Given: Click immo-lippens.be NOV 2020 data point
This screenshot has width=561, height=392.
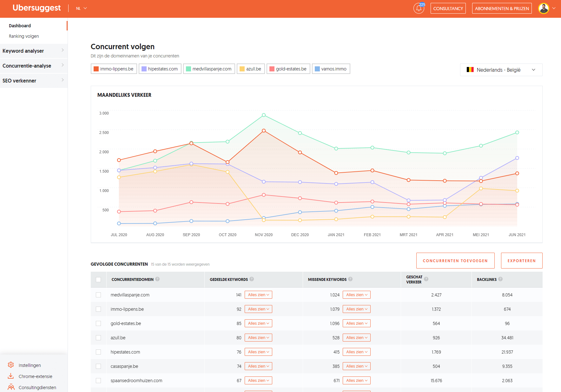Looking at the screenshot, I should 264,131.
